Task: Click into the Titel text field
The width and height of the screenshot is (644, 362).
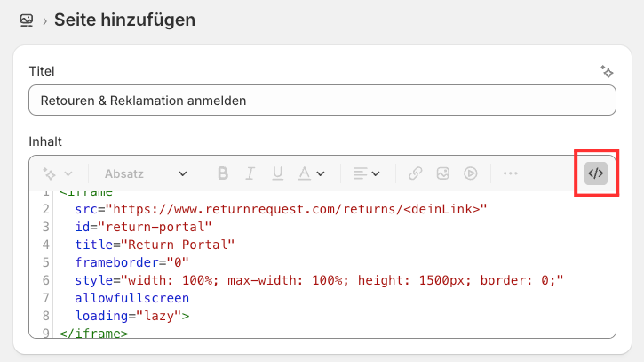Action: point(322,101)
